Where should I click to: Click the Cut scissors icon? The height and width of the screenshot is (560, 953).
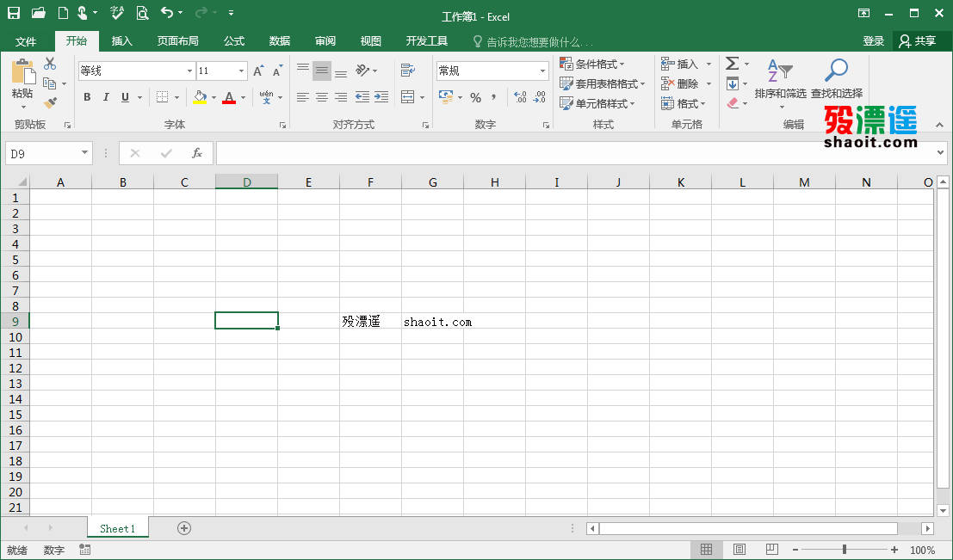pyautogui.click(x=50, y=63)
